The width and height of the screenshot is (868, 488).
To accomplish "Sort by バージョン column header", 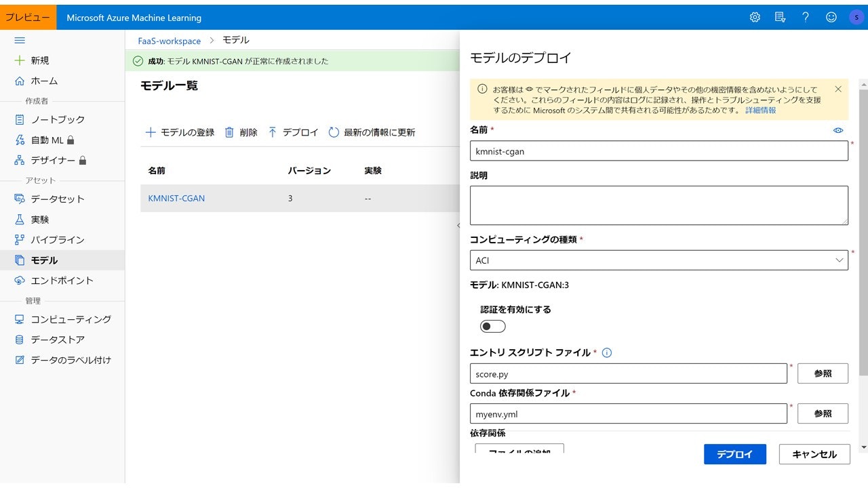I will (x=309, y=171).
